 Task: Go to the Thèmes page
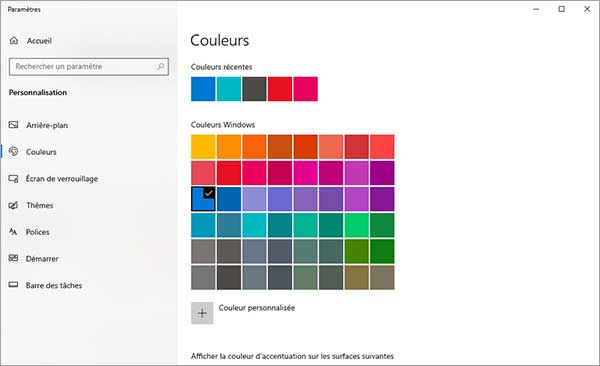pyautogui.click(x=39, y=205)
